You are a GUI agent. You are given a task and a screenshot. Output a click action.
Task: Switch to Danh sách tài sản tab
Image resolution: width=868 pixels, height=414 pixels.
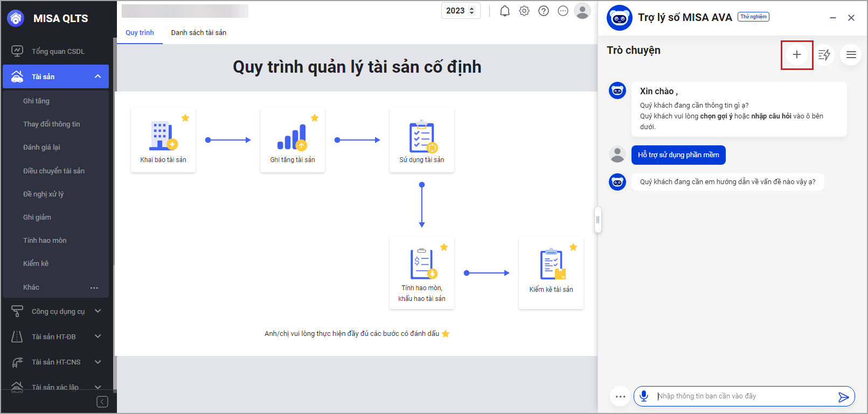[x=199, y=33]
